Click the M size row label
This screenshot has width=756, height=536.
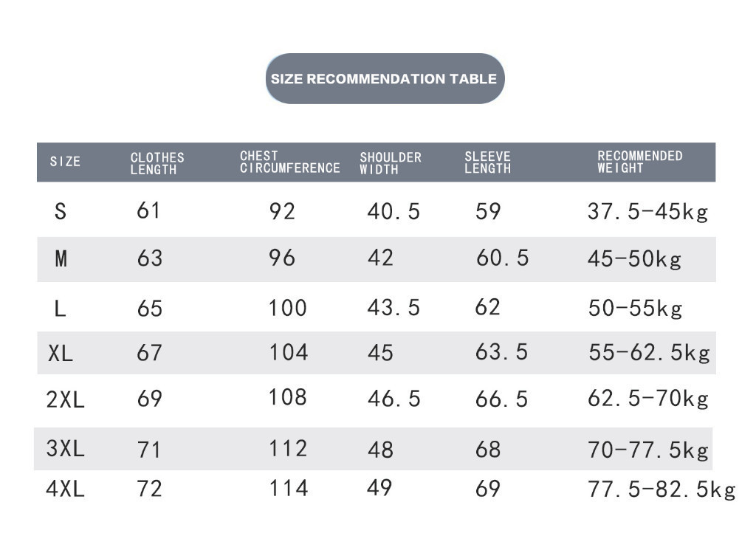(61, 258)
